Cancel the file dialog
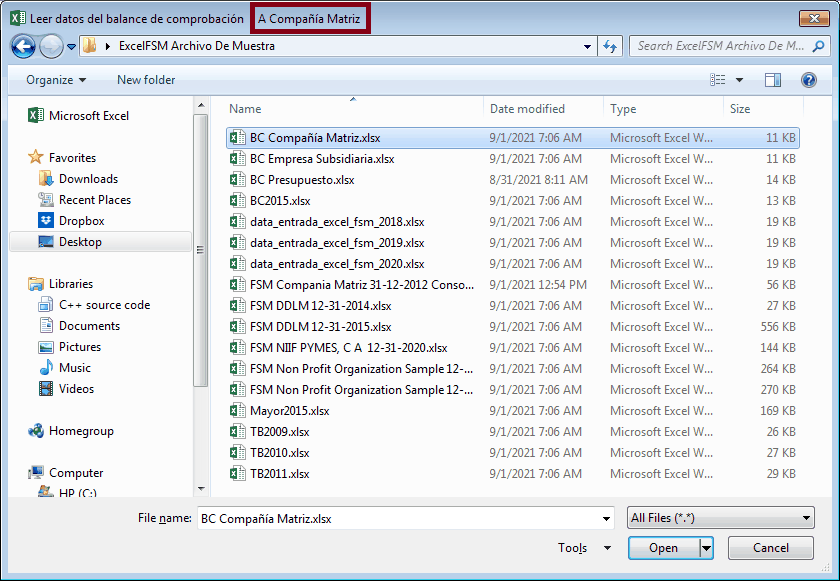The image size is (840, 581). (x=770, y=548)
